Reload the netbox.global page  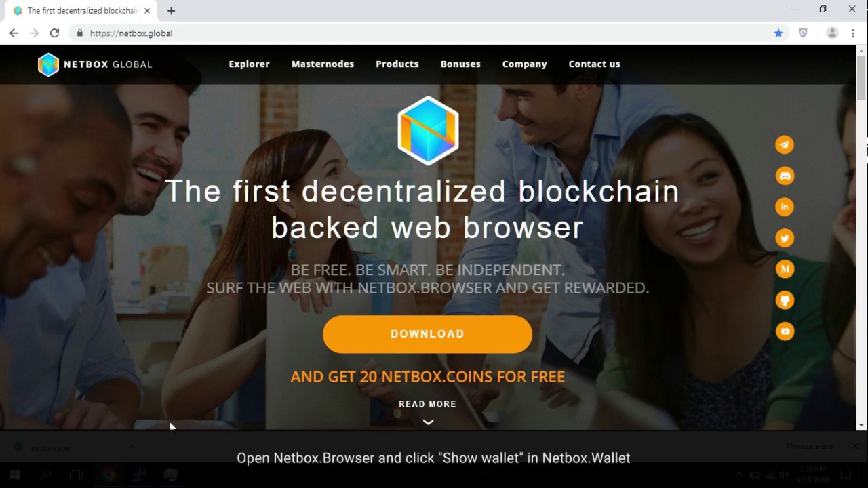point(54,33)
